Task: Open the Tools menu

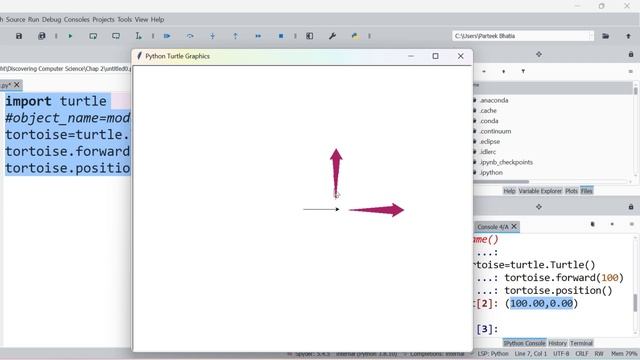Action: coord(124,20)
